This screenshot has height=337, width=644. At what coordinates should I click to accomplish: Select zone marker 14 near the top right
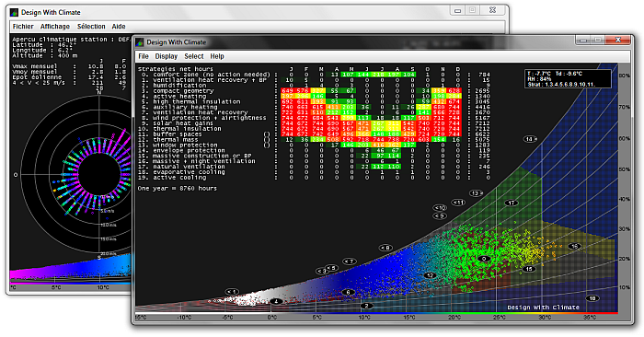coord(530,139)
